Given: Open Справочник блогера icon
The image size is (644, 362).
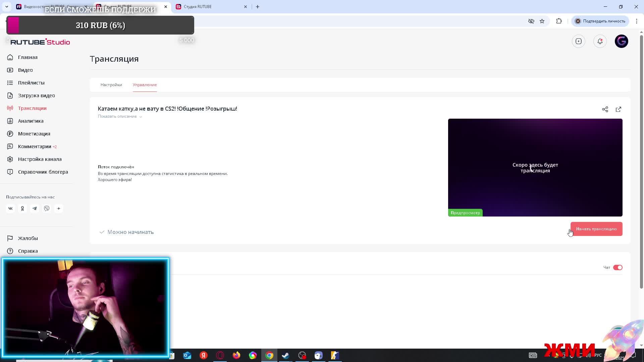Looking at the screenshot, I should (x=10, y=172).
